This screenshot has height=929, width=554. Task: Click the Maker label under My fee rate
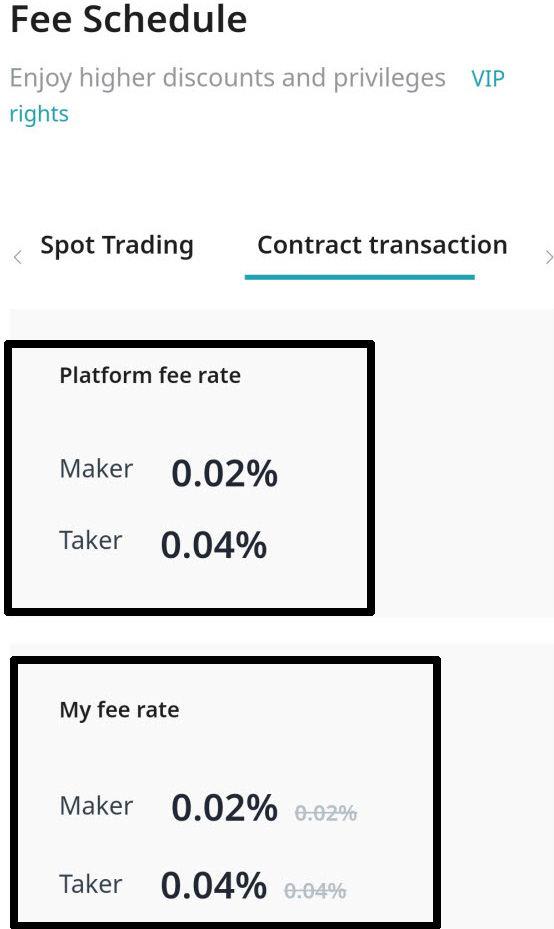(x=97, y=806)
